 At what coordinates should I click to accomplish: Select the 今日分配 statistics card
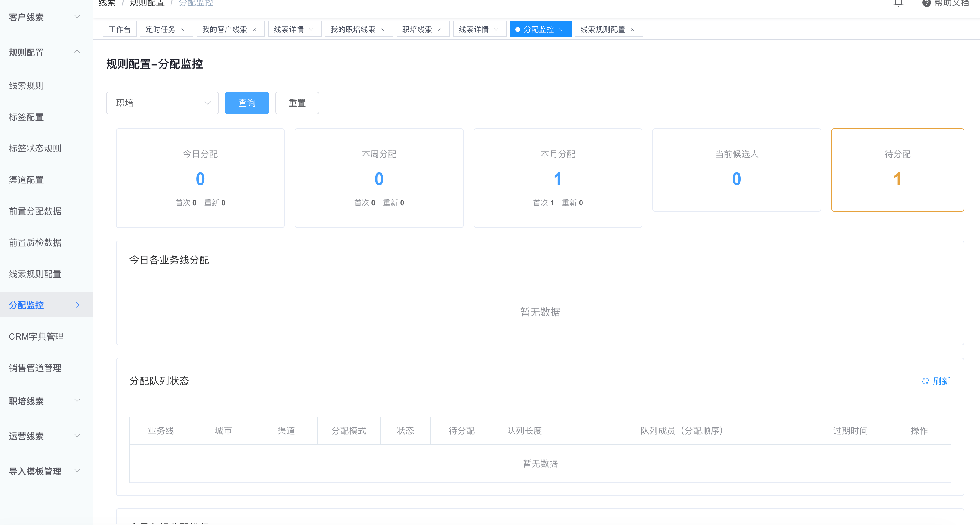(x=200, y=178)
